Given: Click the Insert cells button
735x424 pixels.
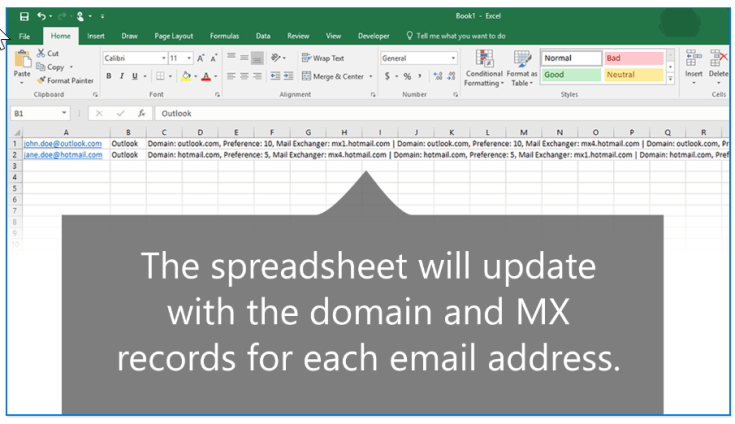Looking at the screenshot, I should pyautogui.click(x=693, y=67).
